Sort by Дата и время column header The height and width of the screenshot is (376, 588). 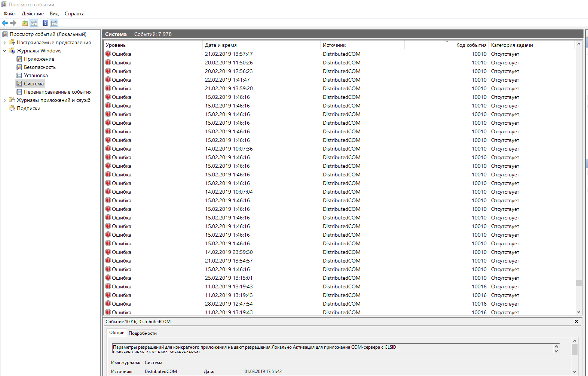click(261, 45)
